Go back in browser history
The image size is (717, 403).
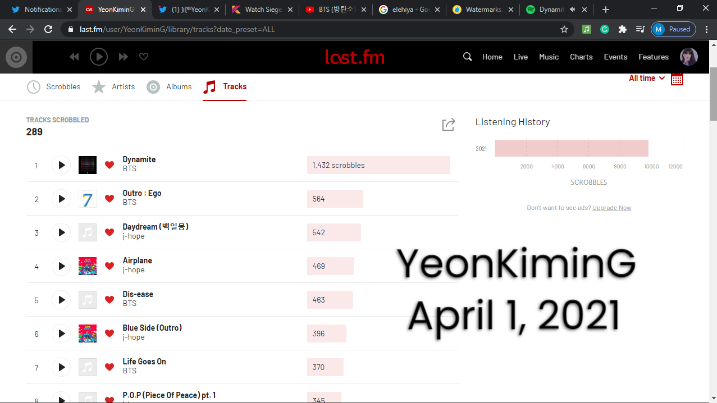pos(12,29)
